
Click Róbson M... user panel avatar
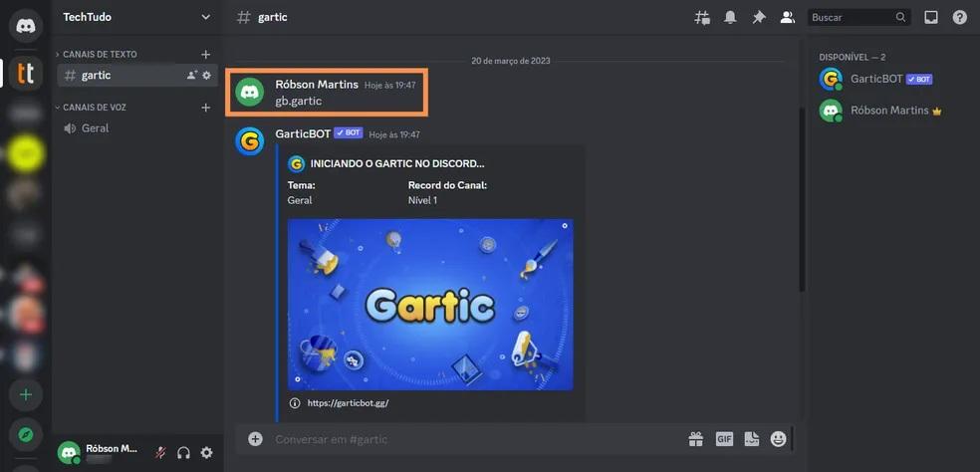click(x=69, y=452)
